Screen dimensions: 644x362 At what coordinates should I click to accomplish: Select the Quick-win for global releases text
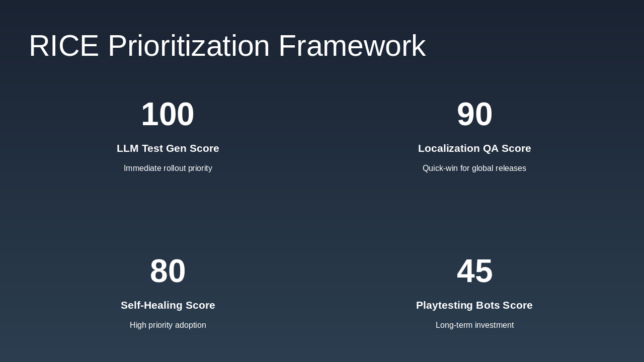click(x=474, y=168)
